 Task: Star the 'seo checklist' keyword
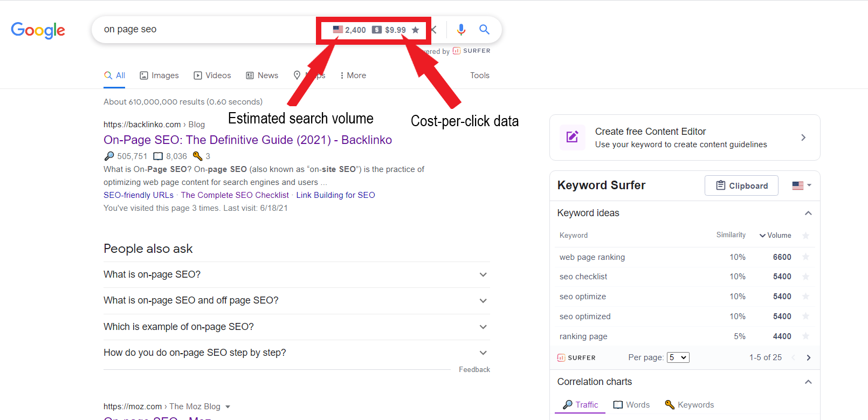click(x=806, y=277)
